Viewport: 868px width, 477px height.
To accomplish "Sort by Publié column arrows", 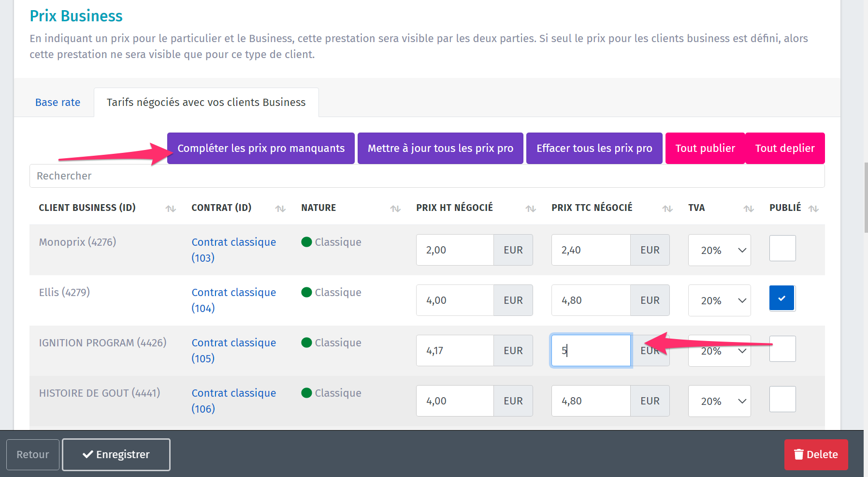I will click(x=813, y=209).
